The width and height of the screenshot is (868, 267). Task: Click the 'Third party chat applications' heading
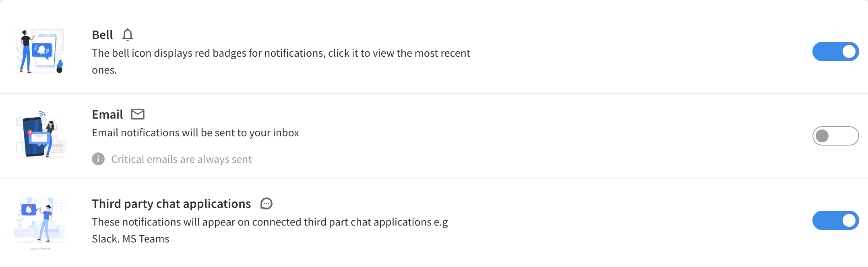point(171,204)
